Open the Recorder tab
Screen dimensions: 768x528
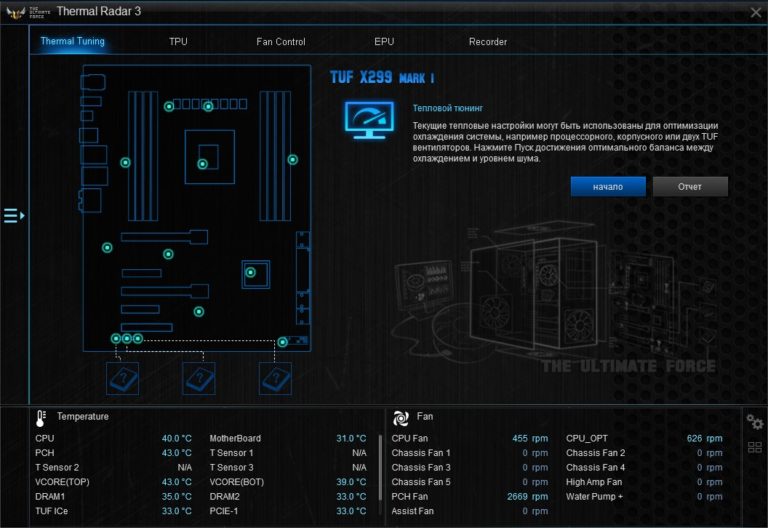coord(488,42)
